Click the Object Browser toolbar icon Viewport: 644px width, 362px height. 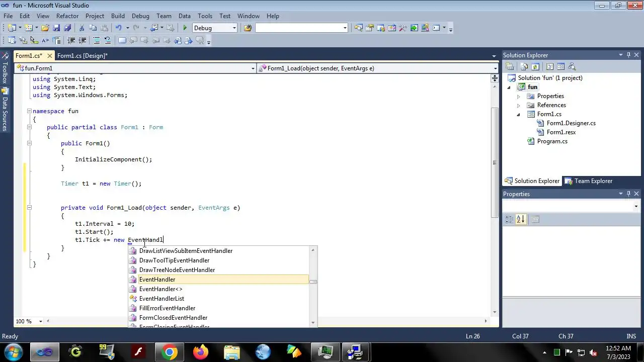tap(391, 28)
